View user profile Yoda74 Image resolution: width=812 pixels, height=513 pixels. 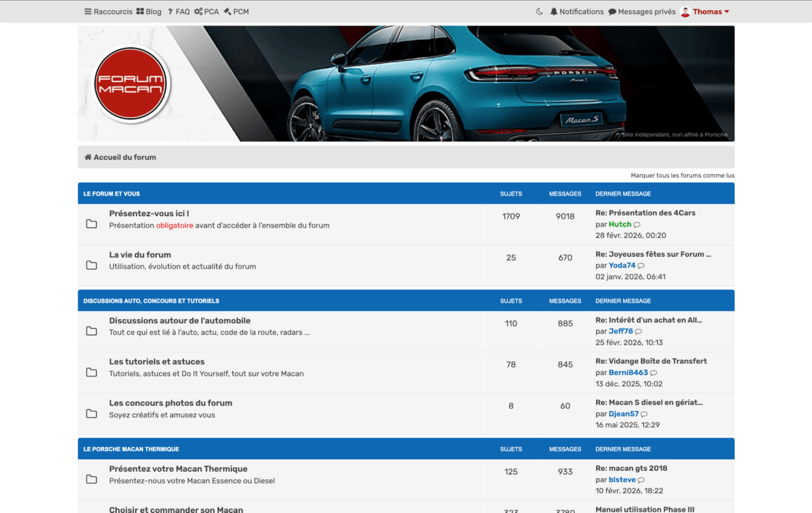(x=622, y=265)
